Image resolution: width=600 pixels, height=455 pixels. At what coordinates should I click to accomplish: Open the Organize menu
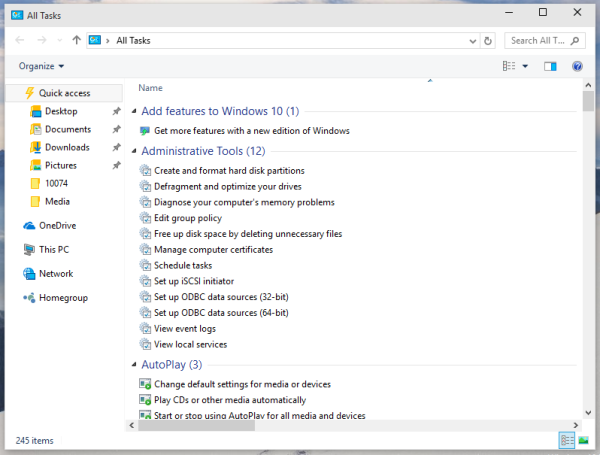pyautogui.click(x=41, y=66)
